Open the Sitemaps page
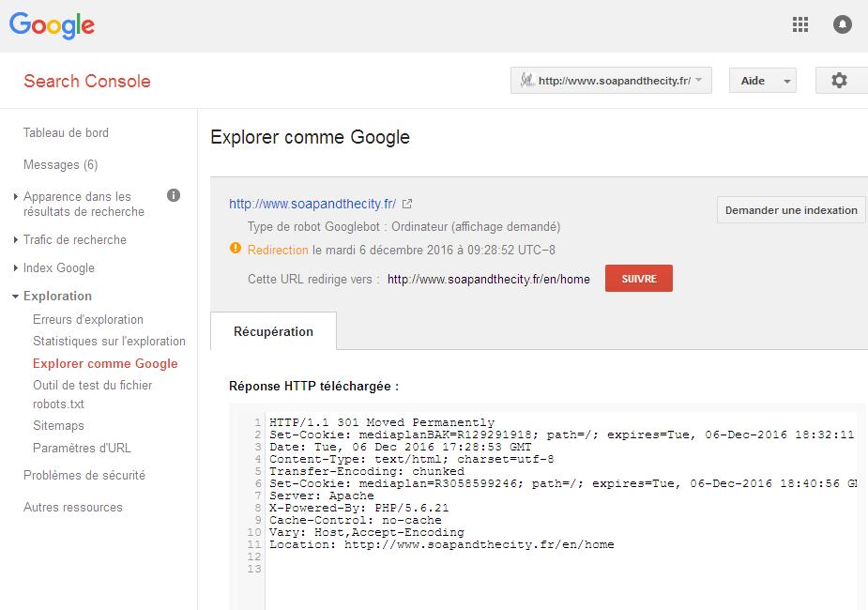The height and width of the screenshot is (610, 868). (59, 426)
